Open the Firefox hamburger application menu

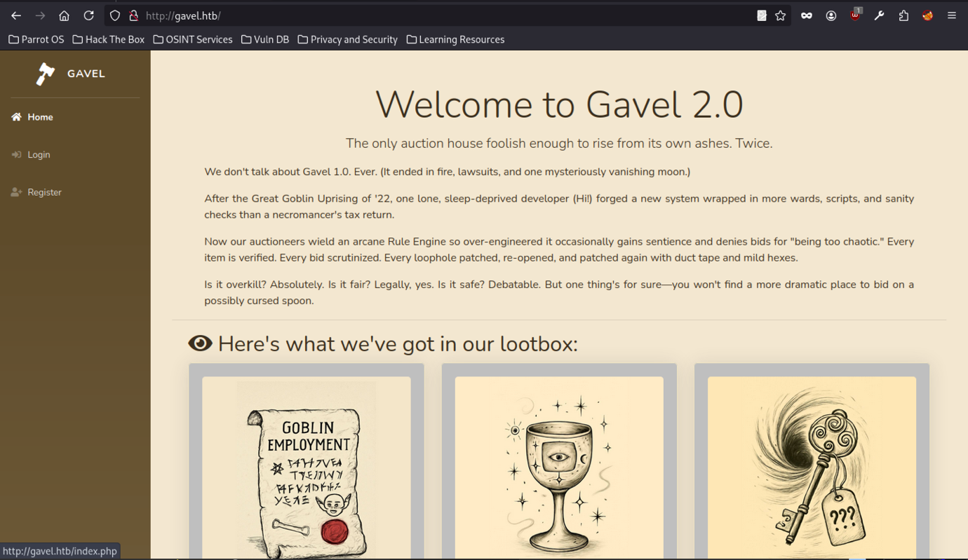tap(952, 15)
